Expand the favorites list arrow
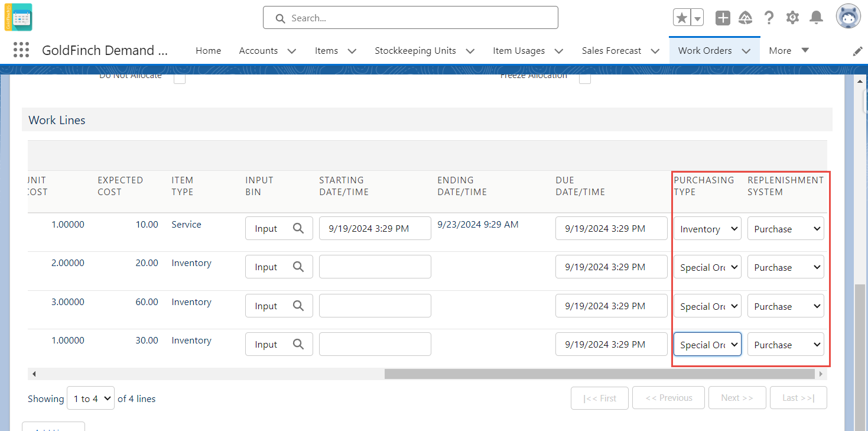868x431 pixels. [697, 18]
